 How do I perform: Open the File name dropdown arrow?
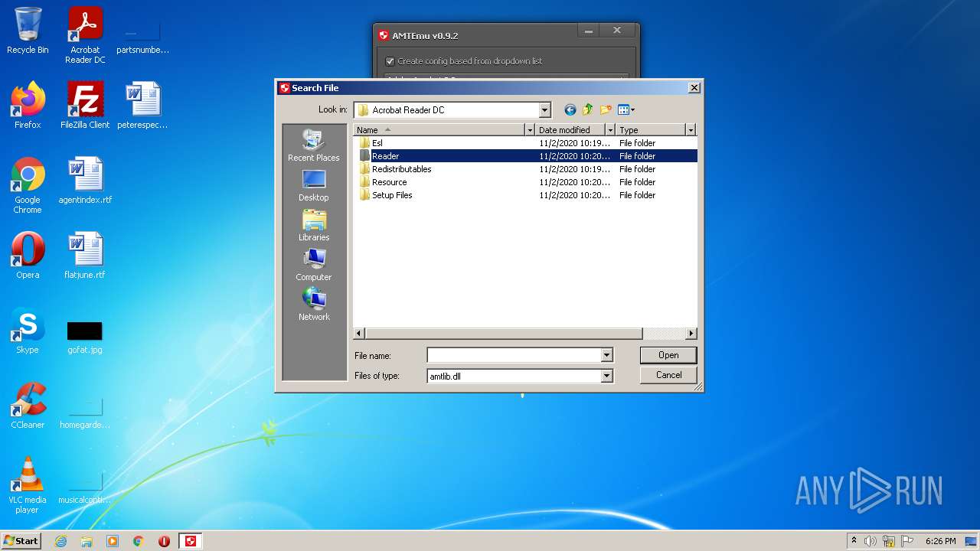point(606,355)
